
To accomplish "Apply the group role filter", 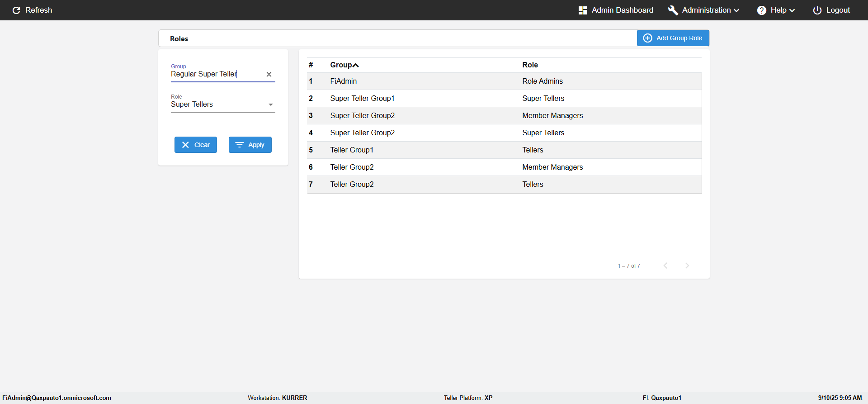I will (x=250, y=145).
